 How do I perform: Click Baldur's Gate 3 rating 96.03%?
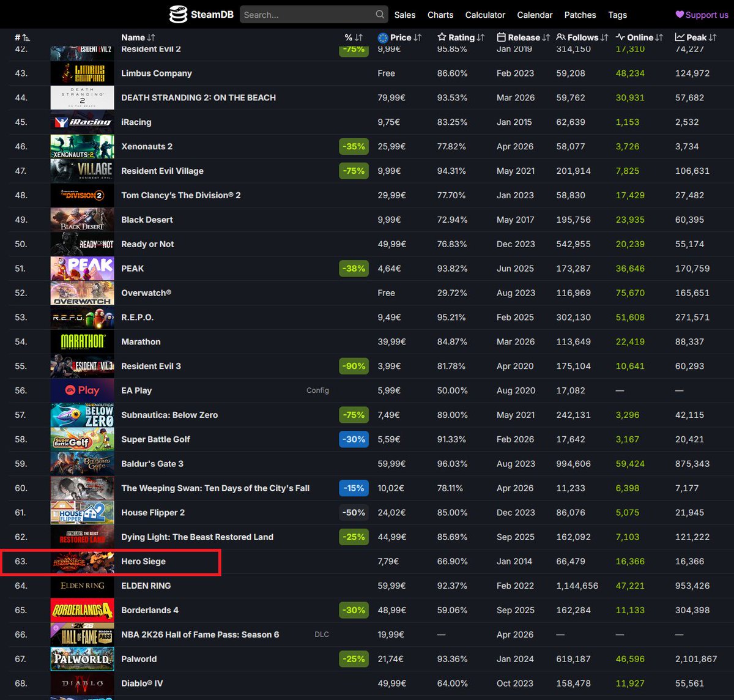(452, 464)
